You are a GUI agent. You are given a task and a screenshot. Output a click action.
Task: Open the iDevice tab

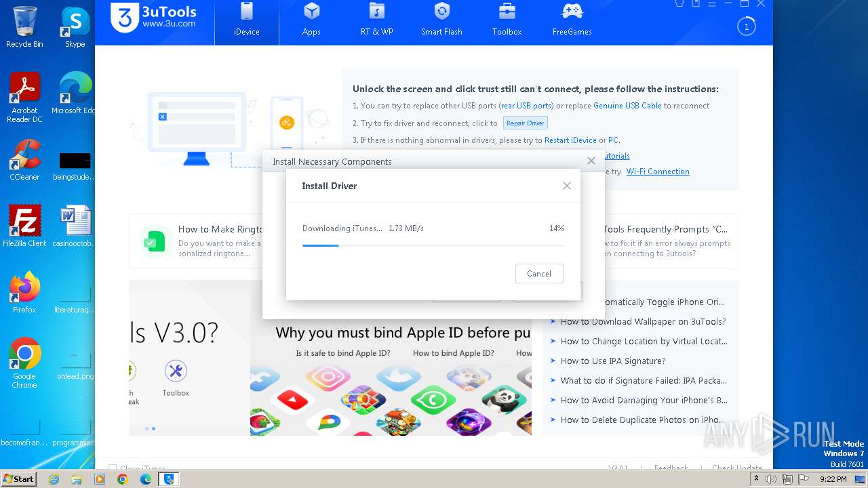point(246,20)
